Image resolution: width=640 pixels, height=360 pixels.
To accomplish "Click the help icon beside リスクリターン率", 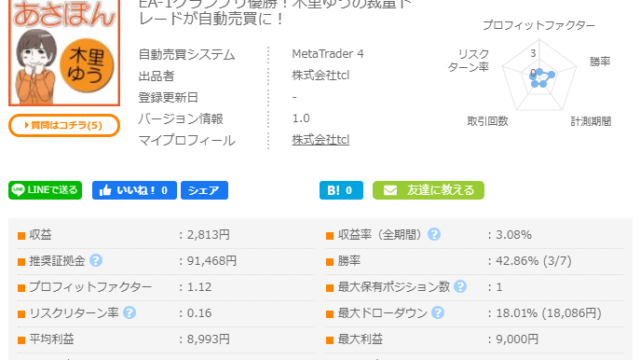I will (x=129, y=313).
